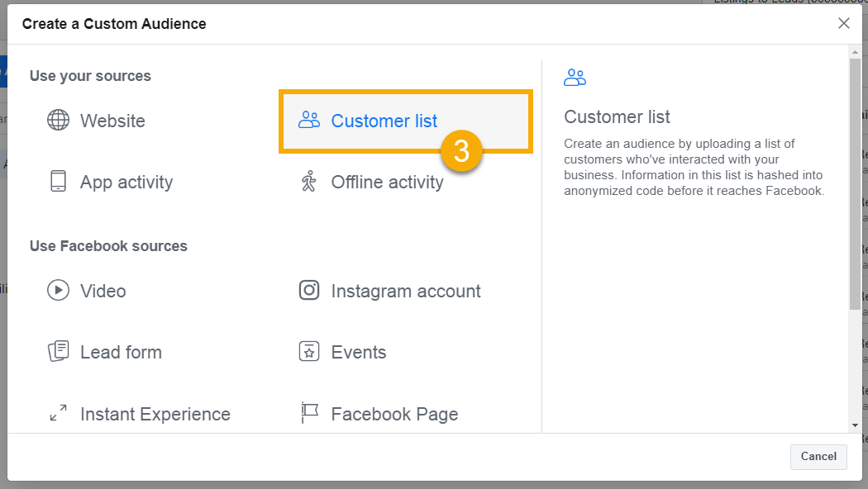
Task: Click the Website globe icon
Action: pos(58,120)
